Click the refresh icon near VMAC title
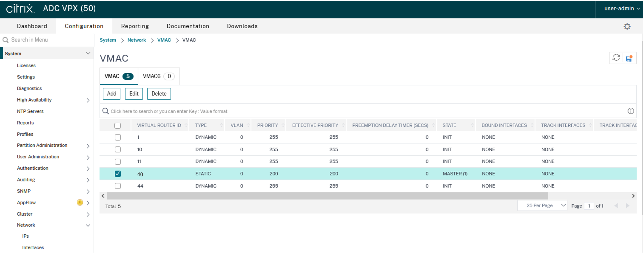This screenshot has width=644, height=253. [616, 58]
